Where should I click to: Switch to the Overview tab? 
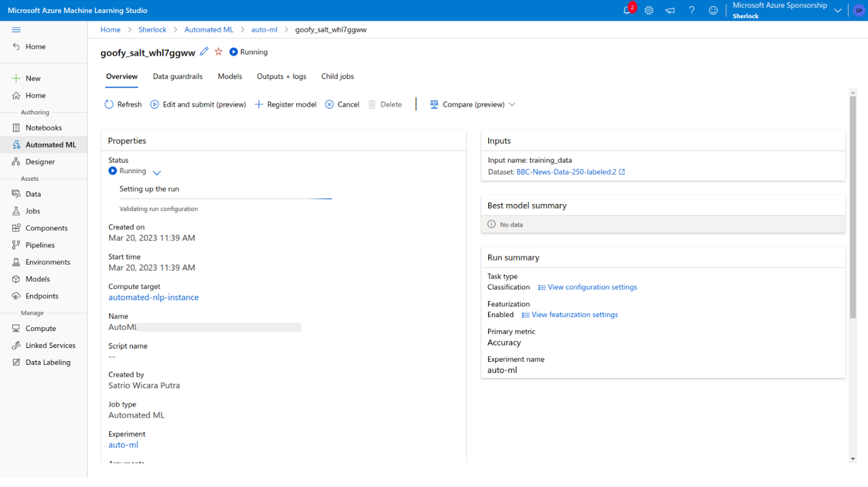pyautogui.click(x=122, y=77)
